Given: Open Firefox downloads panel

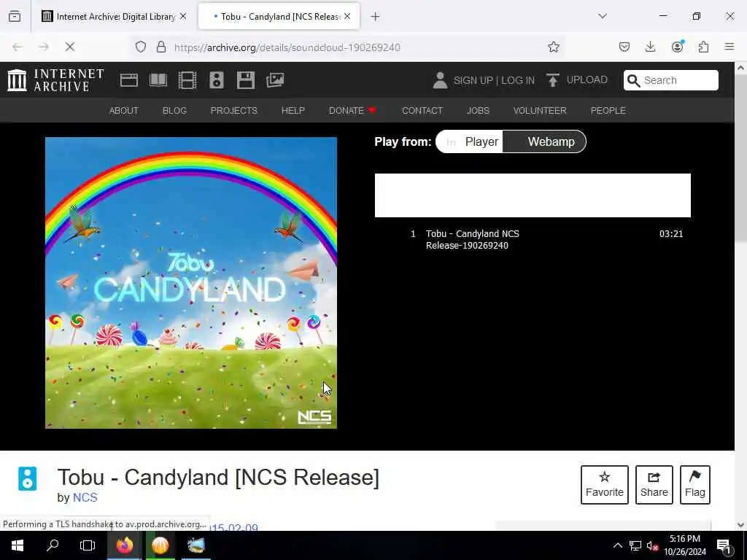Looking at the screenshot, I should coord(650,47).
